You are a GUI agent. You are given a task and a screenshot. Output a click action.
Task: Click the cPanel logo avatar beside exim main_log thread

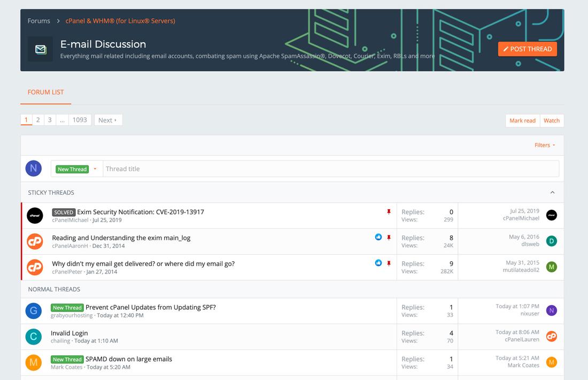coord(34,241)
